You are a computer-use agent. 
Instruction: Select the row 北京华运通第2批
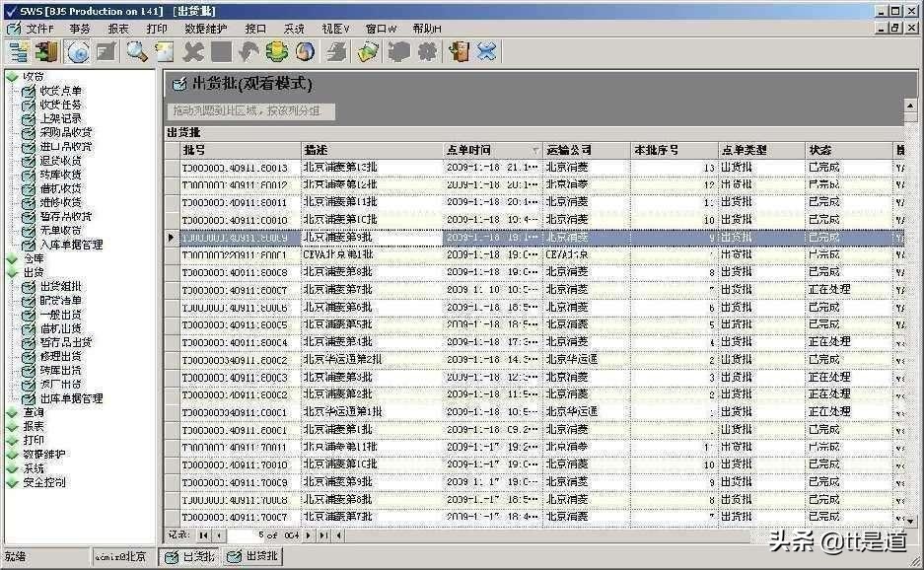coord(535,360)
